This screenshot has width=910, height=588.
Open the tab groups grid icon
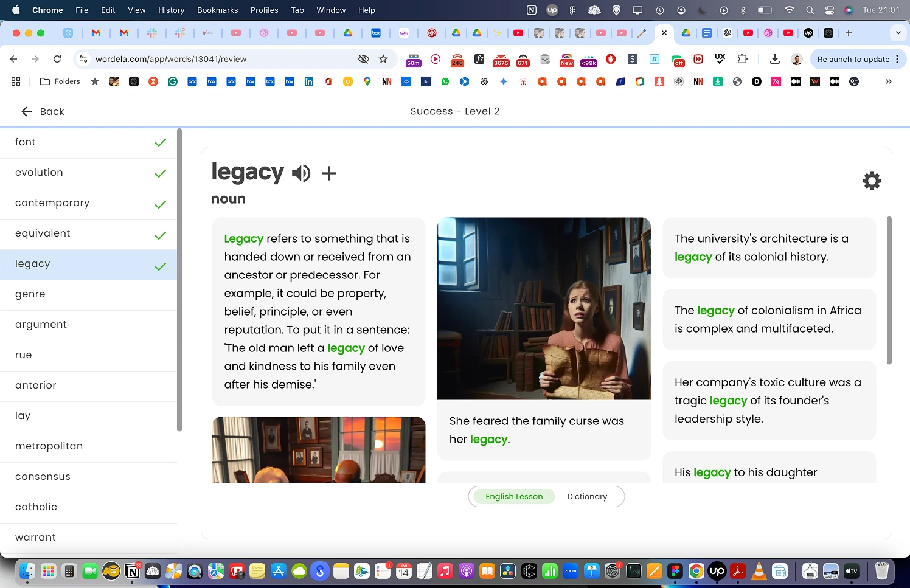click(16, 81)
